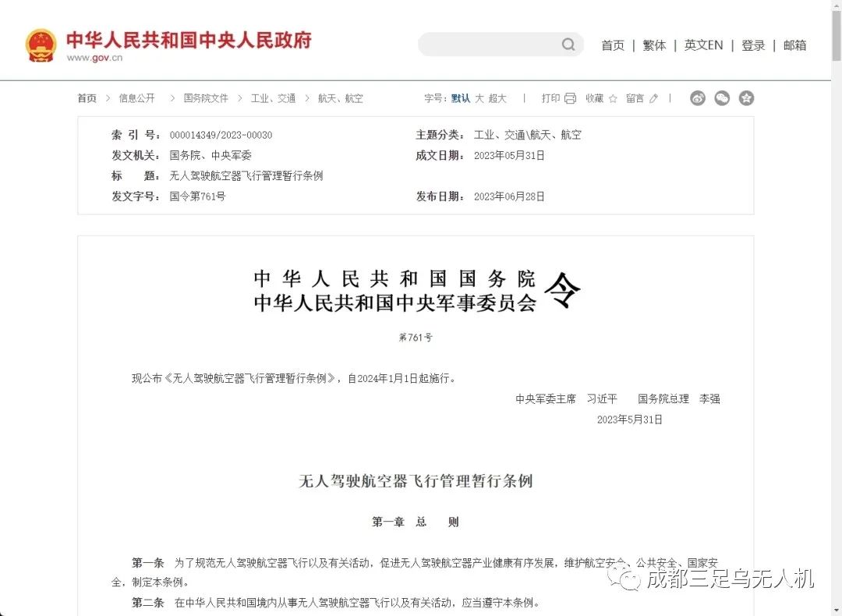Open the 工业、交通 breadcrumb category

pyautogui.click(x=274, y=97)
